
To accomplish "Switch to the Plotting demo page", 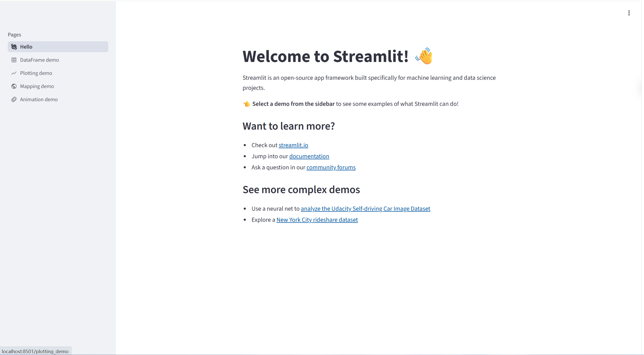I will coord(36,73).
